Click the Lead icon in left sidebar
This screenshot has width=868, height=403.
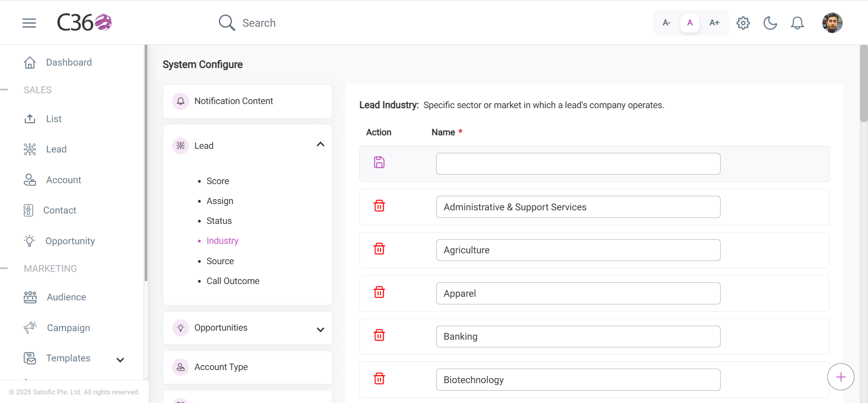[30, 149]
